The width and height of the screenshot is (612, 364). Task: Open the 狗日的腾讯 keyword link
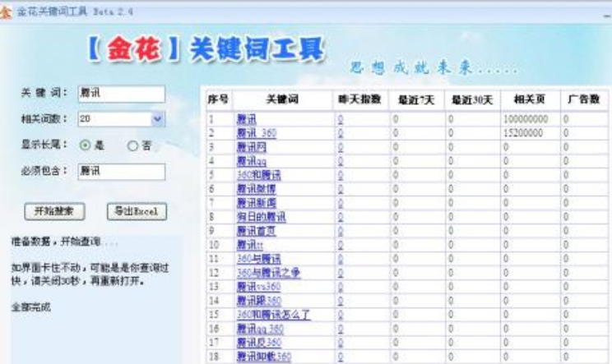click(x=261, y=217)
